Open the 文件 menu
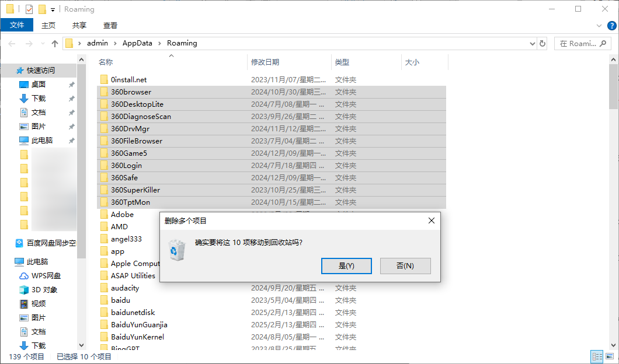 [17, 25]
